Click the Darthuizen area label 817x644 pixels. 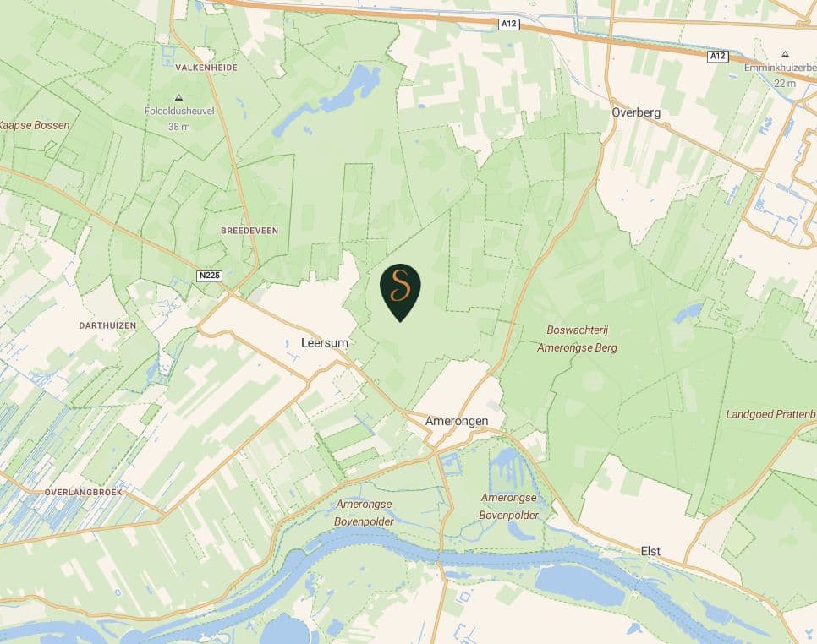[108, 325]
